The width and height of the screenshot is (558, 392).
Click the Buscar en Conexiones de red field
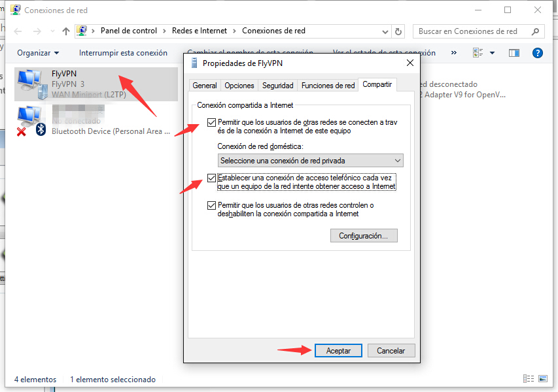tap(478, 31)
